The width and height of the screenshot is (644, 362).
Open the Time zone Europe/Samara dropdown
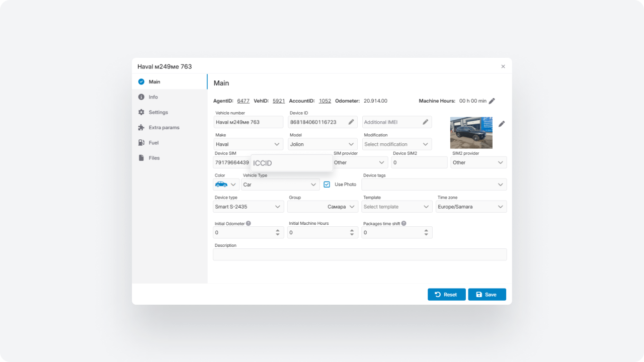click(x=471, y=207)
